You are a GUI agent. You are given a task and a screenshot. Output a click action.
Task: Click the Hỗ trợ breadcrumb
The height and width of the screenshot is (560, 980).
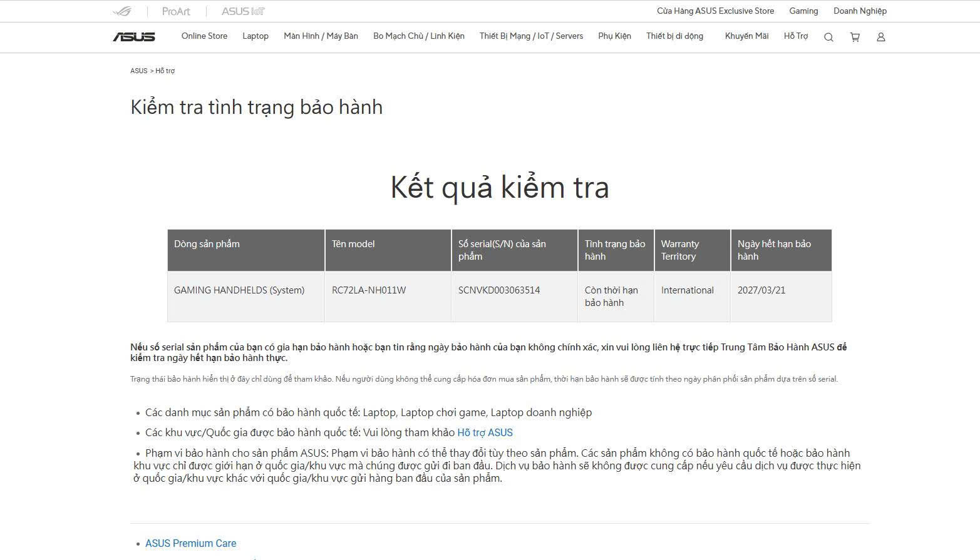click(165, 71)
